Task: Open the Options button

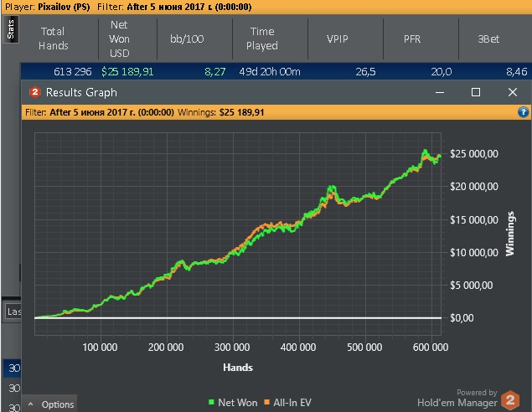Action: (x=50, y=404)
